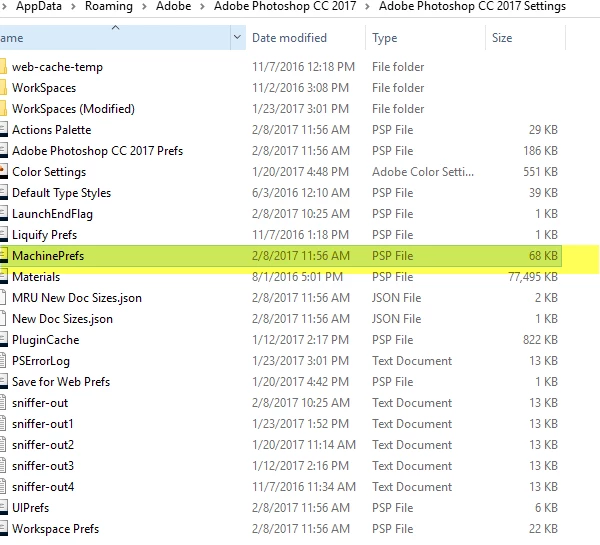
Task: Select the WorkSpaces (Modified) folder icon
Action: click(3, 108)
